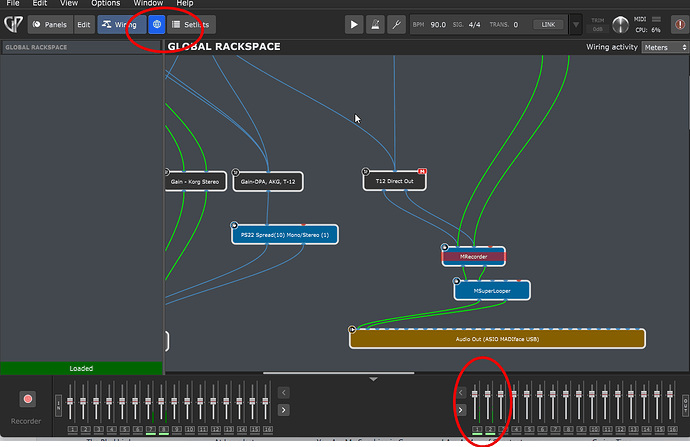Open the Setlists view
Image resolution: width=690 pixels, height=447 pixels.
point(191,25)
